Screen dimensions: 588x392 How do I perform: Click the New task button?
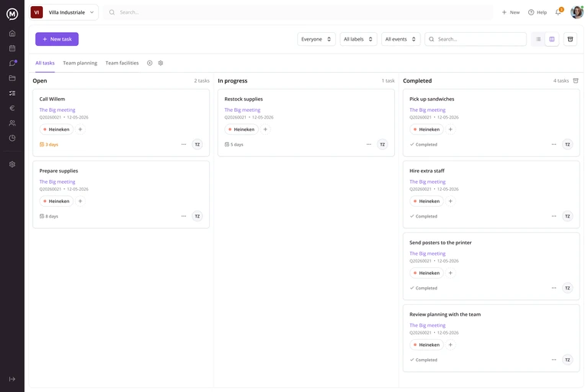point(57,39)
